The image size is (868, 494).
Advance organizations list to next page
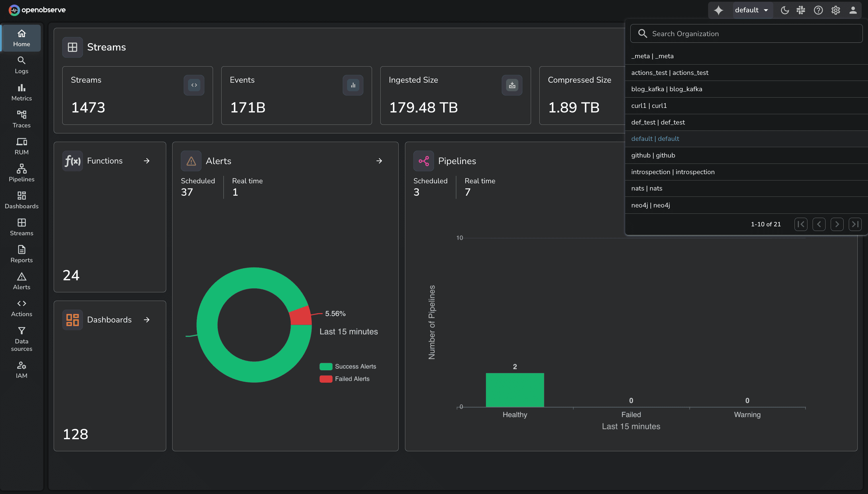coord(837,224)
